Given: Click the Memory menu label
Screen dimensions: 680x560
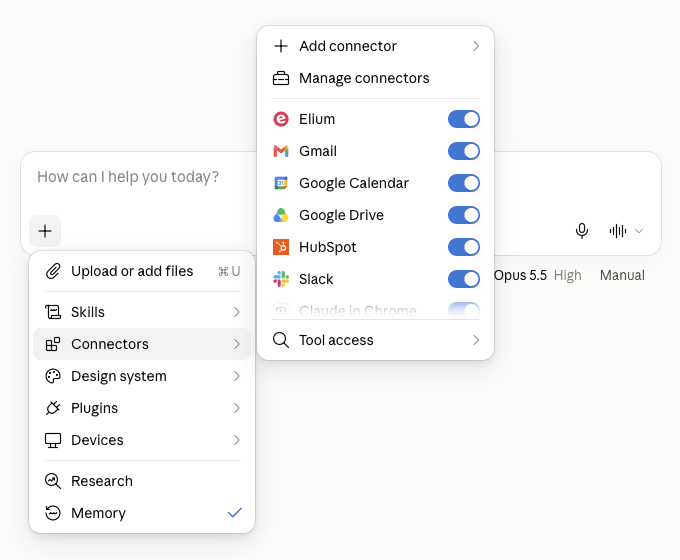Looking at the screenshot, I should pos(98,513).
